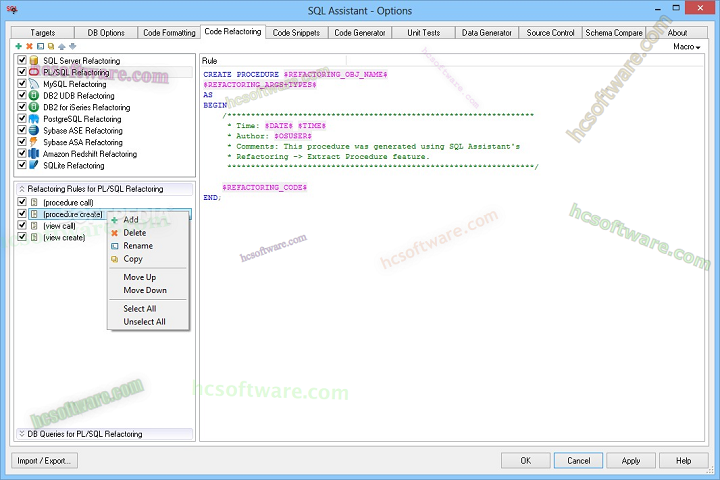Image resolution: width=720 pixels, height=480 pixels.
Task: Click the Amazon Redshift icon
Action: [x=34, y=154]
